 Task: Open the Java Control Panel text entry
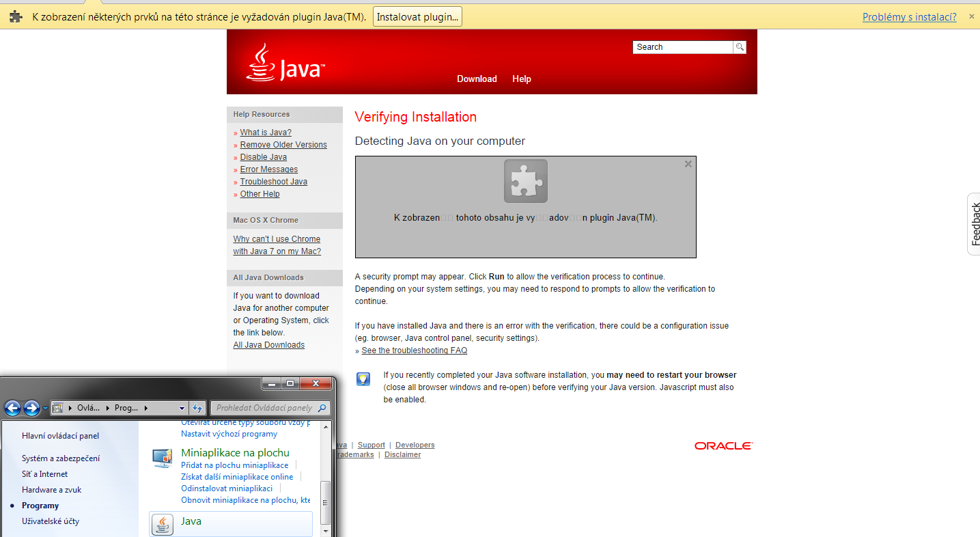point(191,521)
